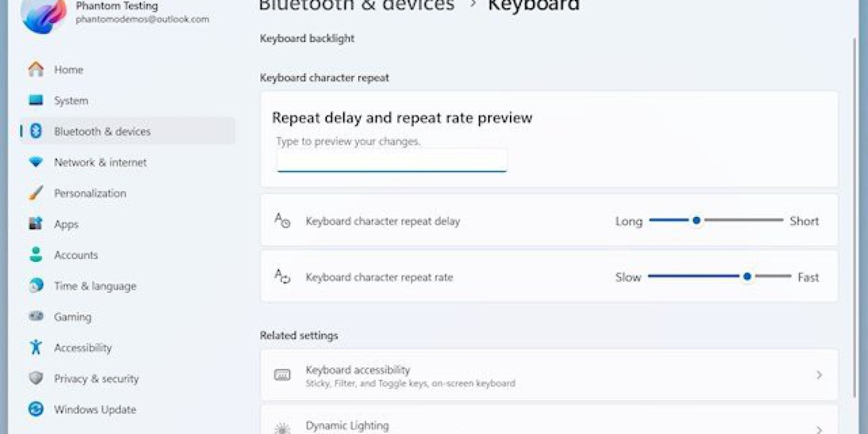
Task: Click the repeat preview text field
Action: point(391,161)
